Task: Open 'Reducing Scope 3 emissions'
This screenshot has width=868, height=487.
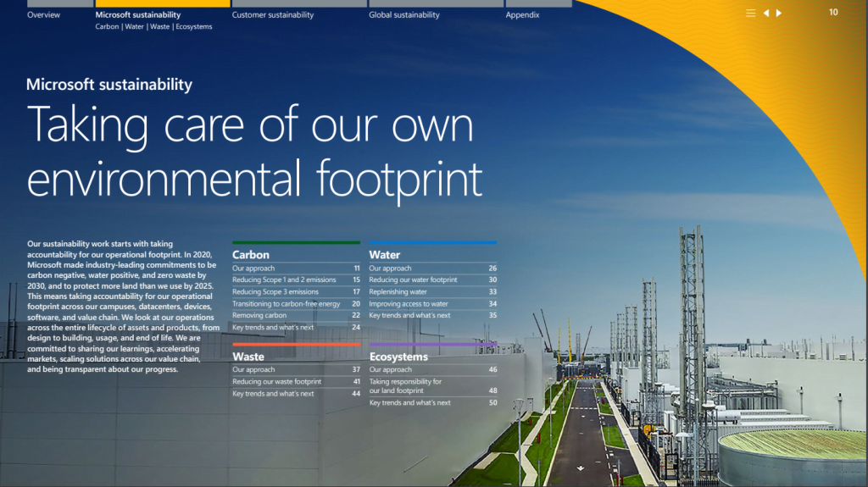Action: (x=296, y=291)
